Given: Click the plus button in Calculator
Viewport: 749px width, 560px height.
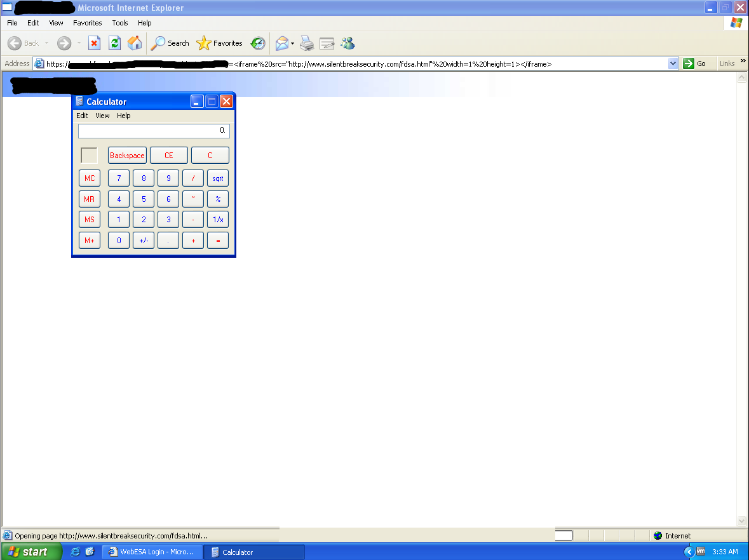Looking at the screenshot, I should point(193,241).
